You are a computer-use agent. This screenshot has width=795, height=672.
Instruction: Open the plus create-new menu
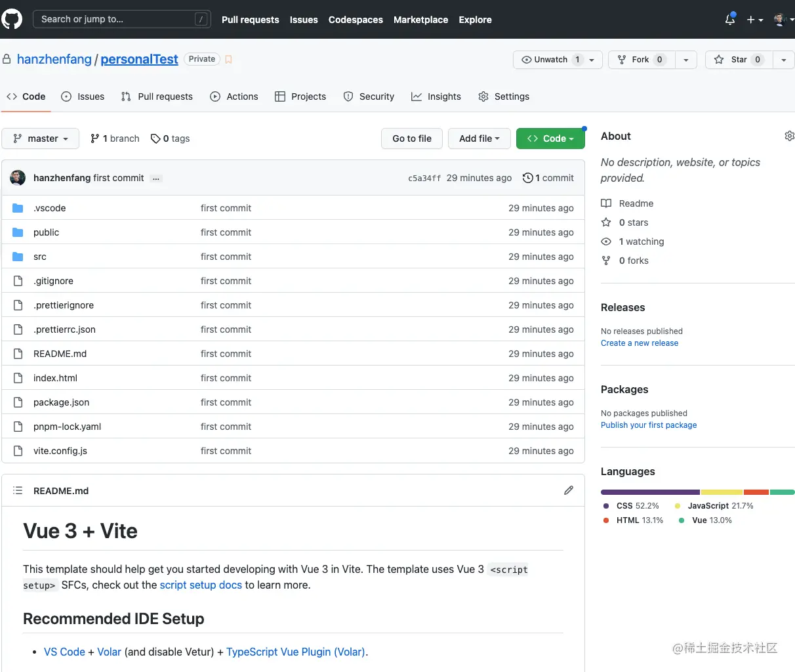point(755,20)
